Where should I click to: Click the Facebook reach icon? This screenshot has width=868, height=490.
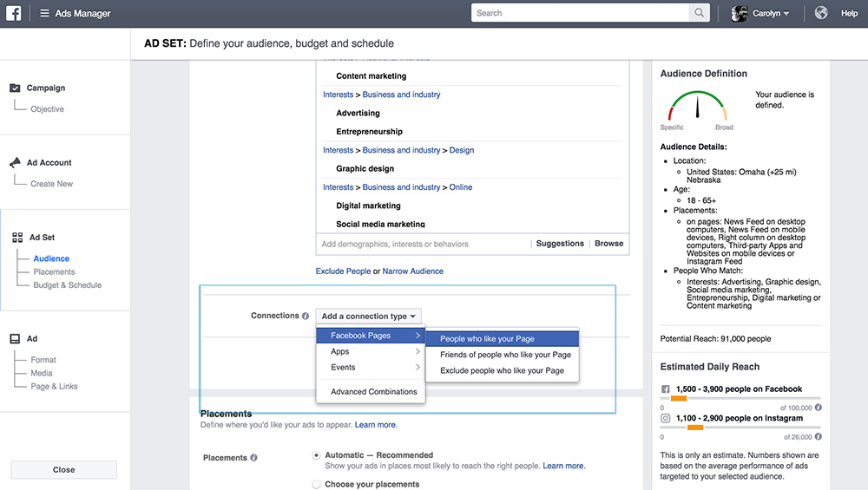pyautogui.click(x=666, y=389)
